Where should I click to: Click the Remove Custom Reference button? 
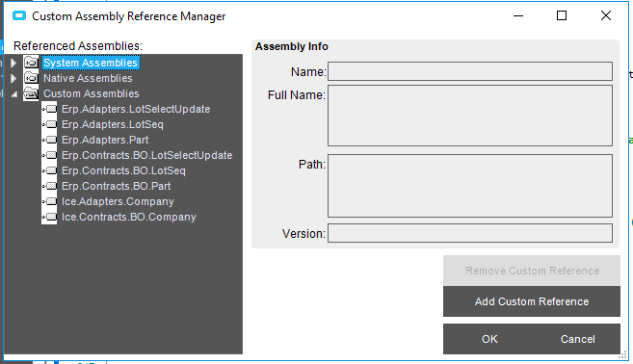pos(532,271)
